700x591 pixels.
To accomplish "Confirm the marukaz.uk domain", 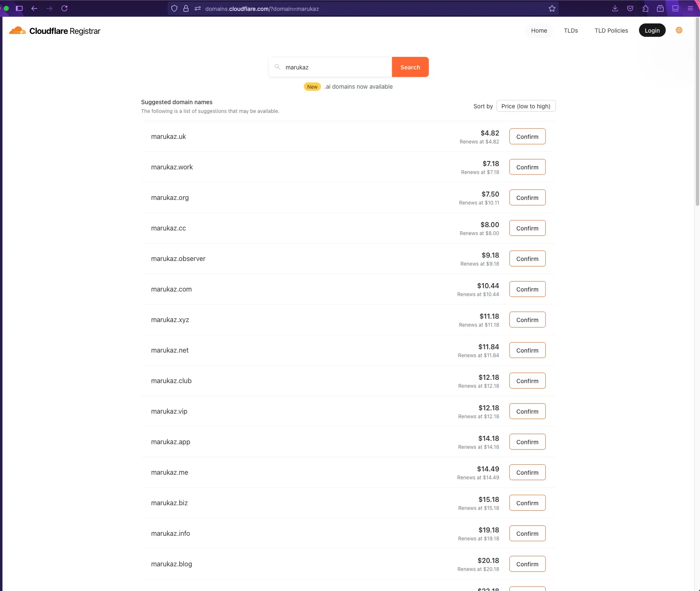I will (x=527, y=136).
